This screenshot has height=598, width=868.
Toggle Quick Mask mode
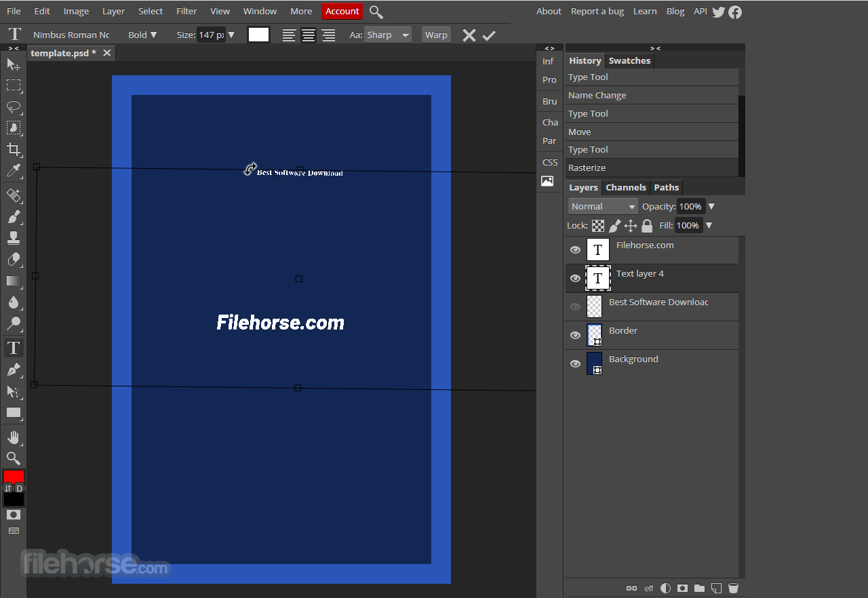pos(14,515)
